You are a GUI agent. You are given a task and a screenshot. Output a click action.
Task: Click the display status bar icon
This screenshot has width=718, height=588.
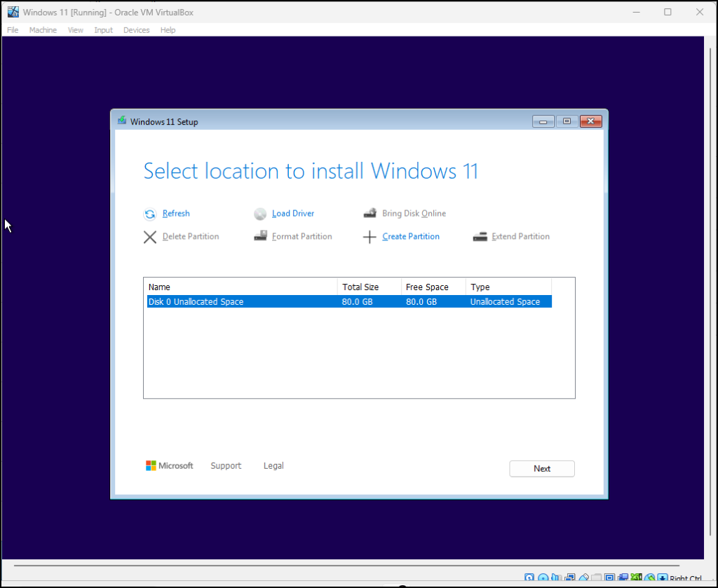point(609,577)
